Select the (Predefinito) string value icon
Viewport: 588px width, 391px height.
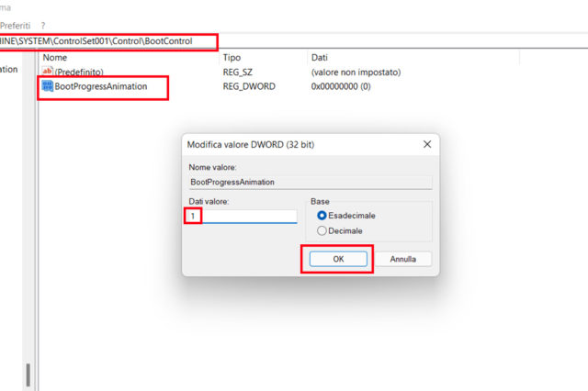tap(47, 71)
